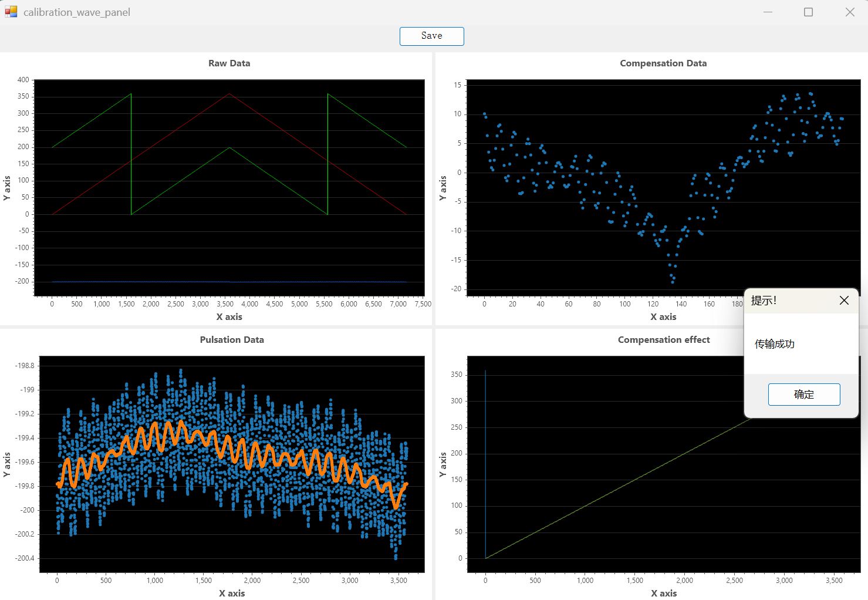Viewport: 868px width, 600px height.
Task: Click the red triangle peak in Raw Data
Action: (229, 94)
